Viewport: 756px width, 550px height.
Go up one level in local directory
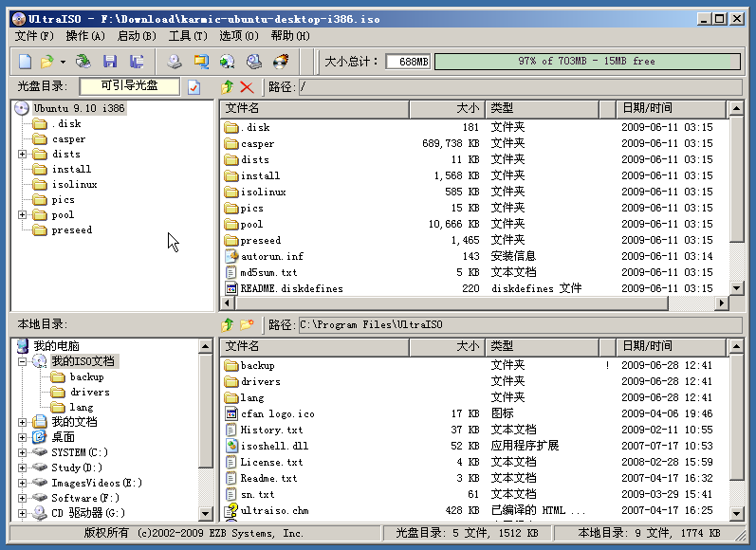(x=227, y=325)
